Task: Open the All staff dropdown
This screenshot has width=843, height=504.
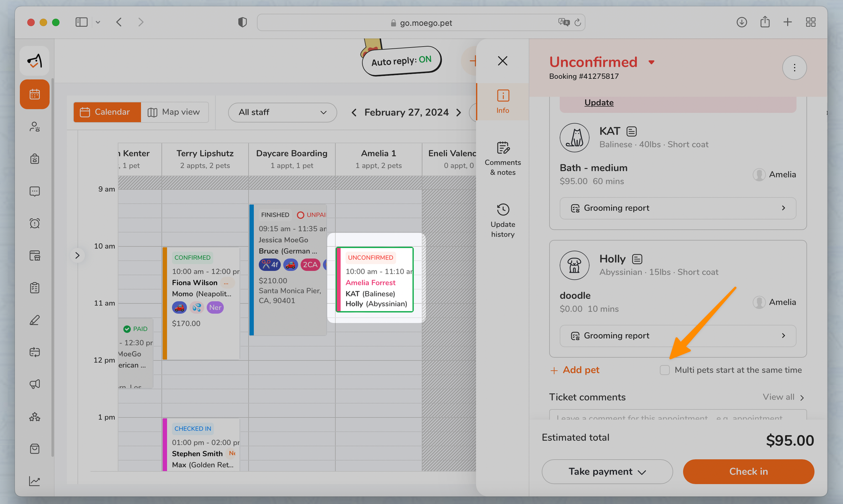Action: coord(282,113)
